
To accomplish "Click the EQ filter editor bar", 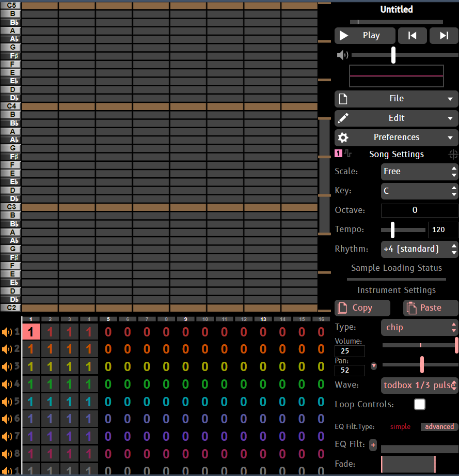I will (x=420, y=449).
